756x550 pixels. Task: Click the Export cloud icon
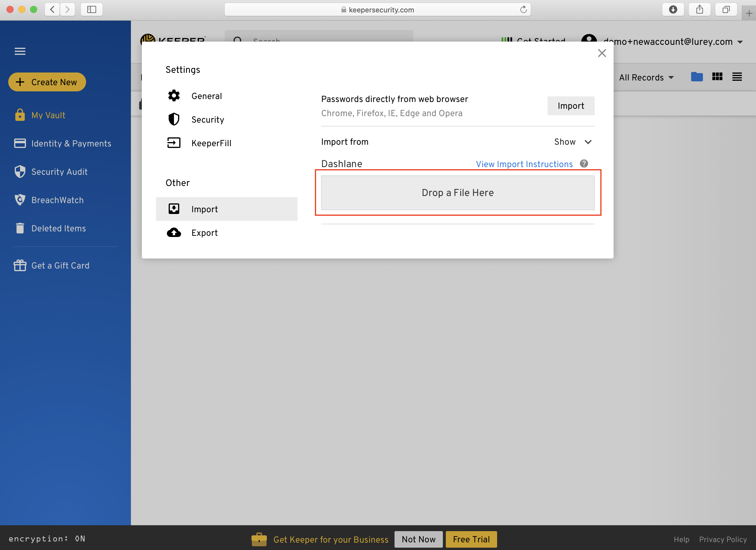click(174, 233)
